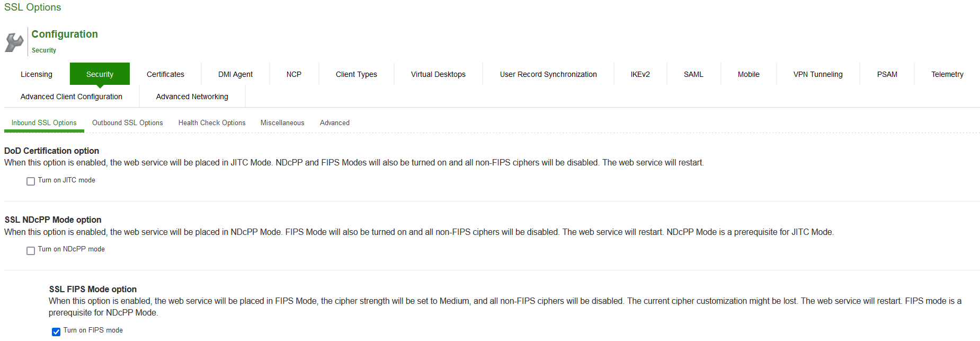This screenshot has width=980, height=341.
Task: Select the VPN Tunneling tab
Action: tap(818, 74)
